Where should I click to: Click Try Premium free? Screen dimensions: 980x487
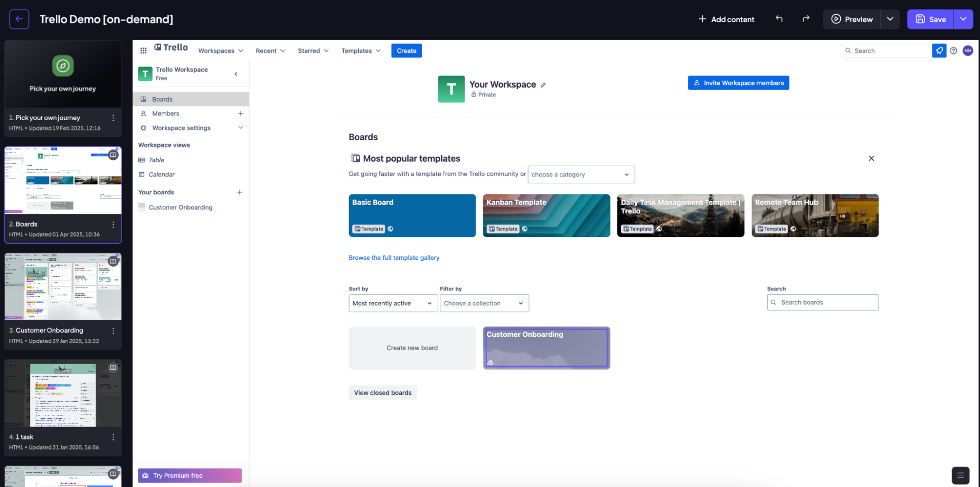pyautogui.click(x=190, y=476)
